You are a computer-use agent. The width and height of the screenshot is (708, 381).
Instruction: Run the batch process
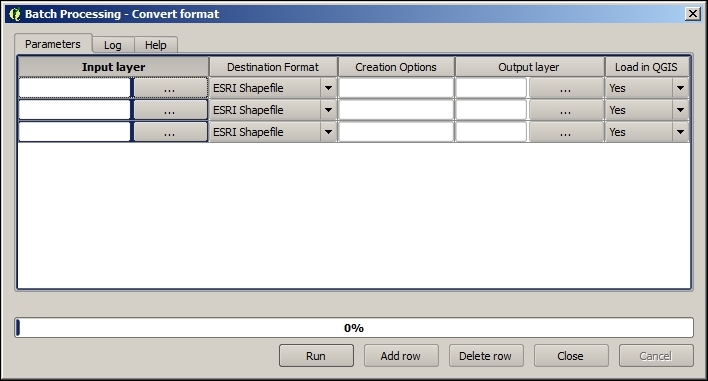[316, 356]
